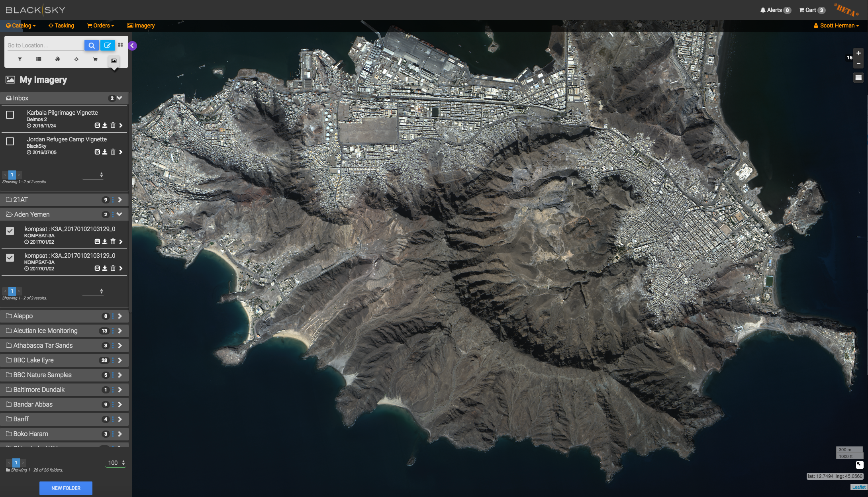Click the Go to Location input field
868x497 pixels.
coord(44,45)
